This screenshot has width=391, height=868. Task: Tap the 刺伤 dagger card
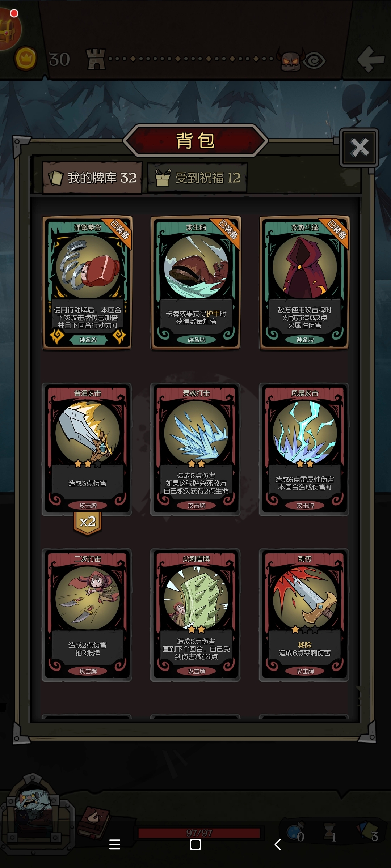coord(304,615)
